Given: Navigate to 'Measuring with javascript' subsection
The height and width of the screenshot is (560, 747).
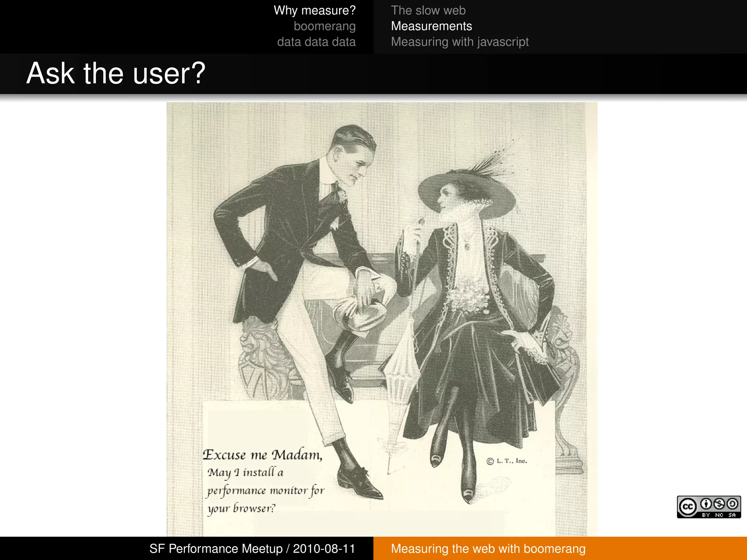Looking at the screenshot, I should click(459, 42).
